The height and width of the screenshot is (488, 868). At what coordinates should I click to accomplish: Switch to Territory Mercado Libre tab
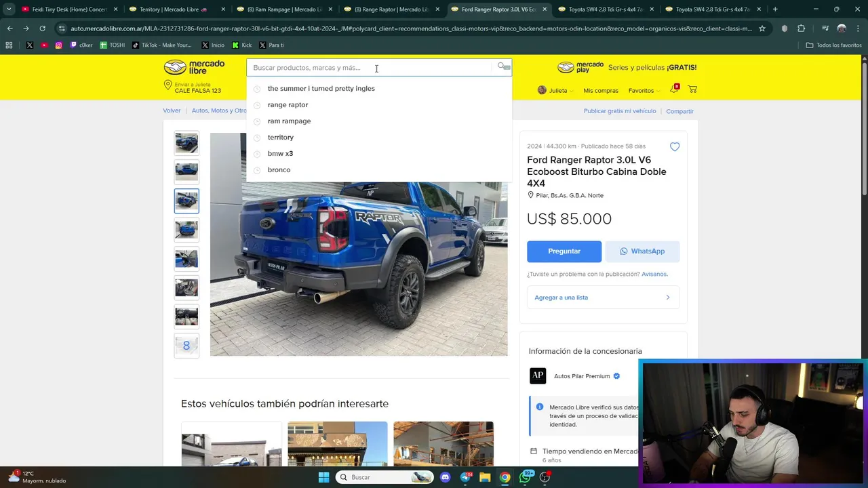click(x=178, y=9)
